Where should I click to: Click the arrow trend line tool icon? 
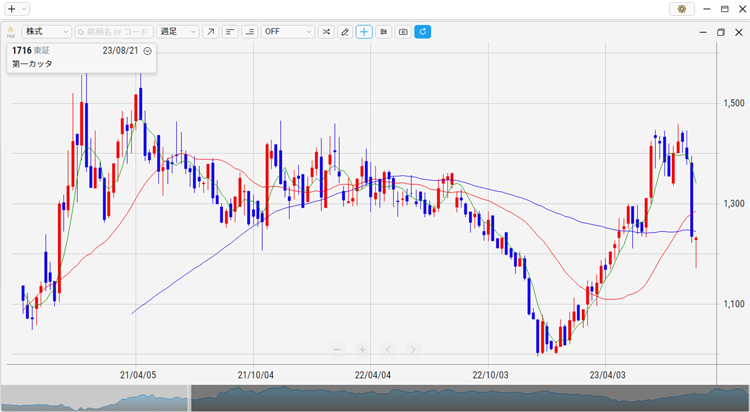click(210, 32)
